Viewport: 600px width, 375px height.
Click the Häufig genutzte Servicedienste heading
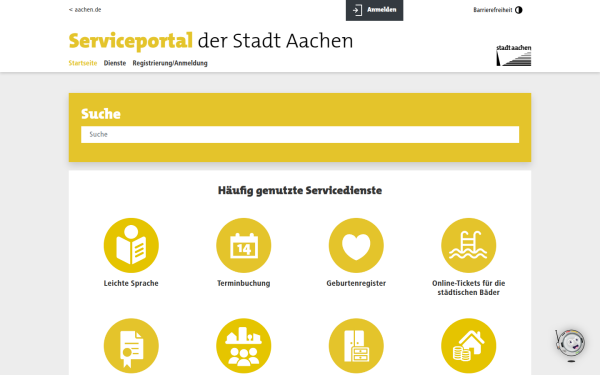pyautogui.click(x=300, y=190)
